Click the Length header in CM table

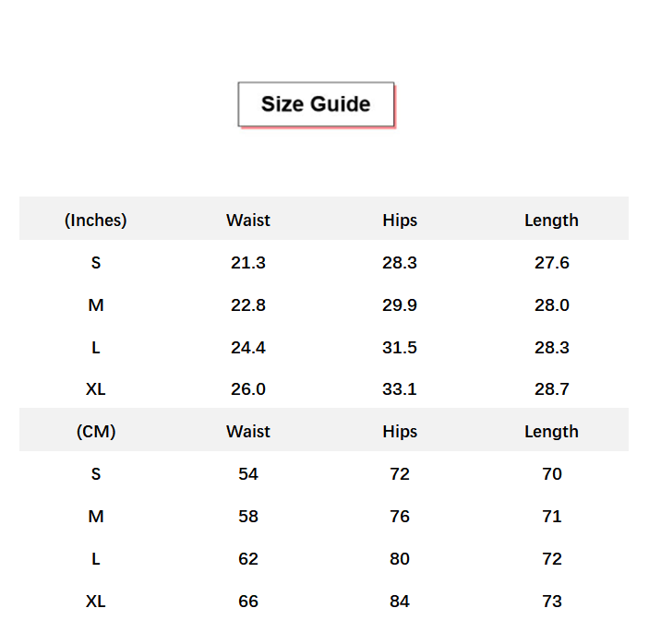tap(551, 431)
